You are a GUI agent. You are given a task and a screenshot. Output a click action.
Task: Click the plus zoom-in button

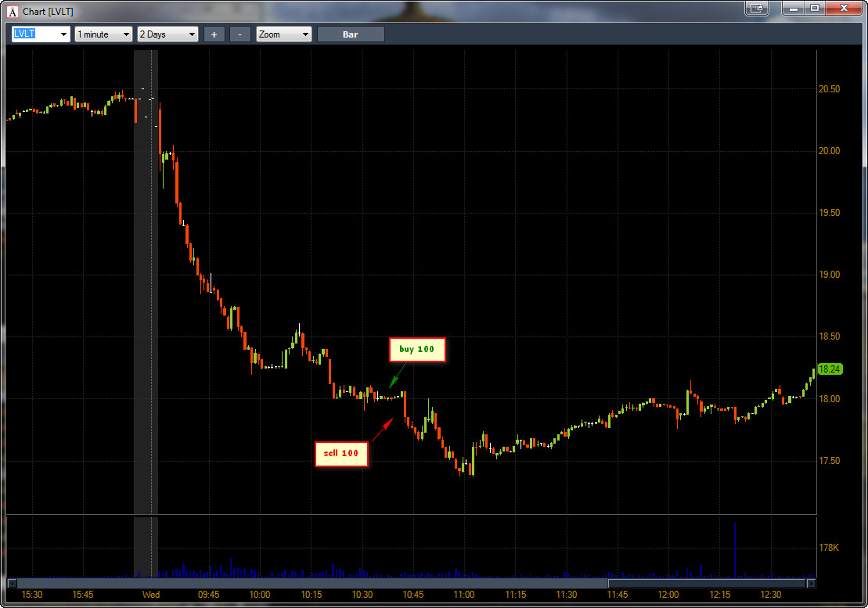click(214, 34)
